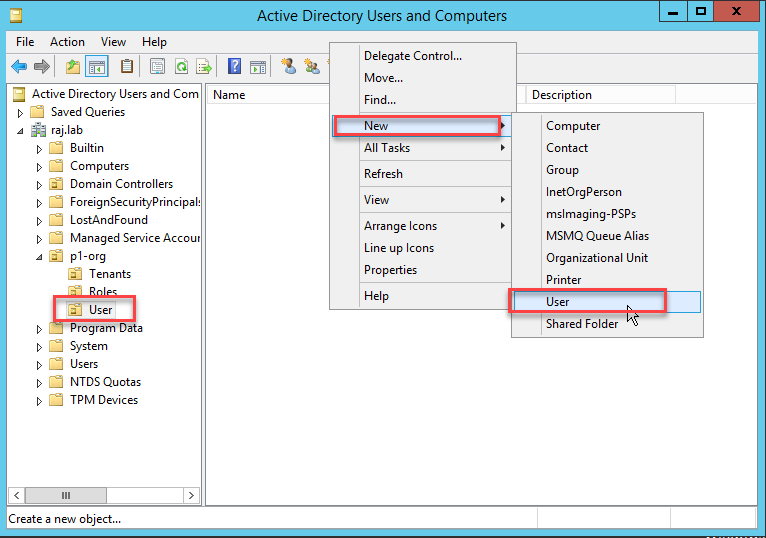Click the blue Help question mark icon

234,66
